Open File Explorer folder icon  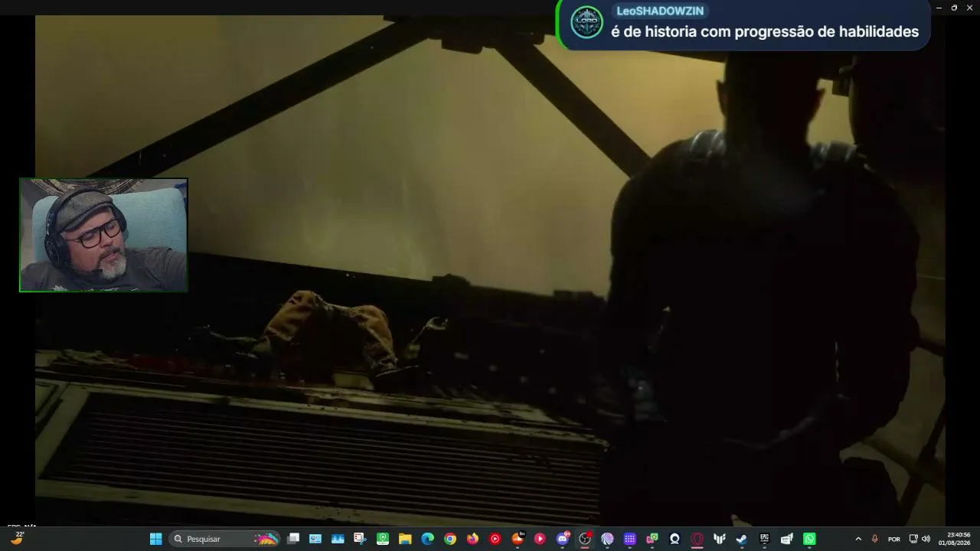click(x=405, y=539)
